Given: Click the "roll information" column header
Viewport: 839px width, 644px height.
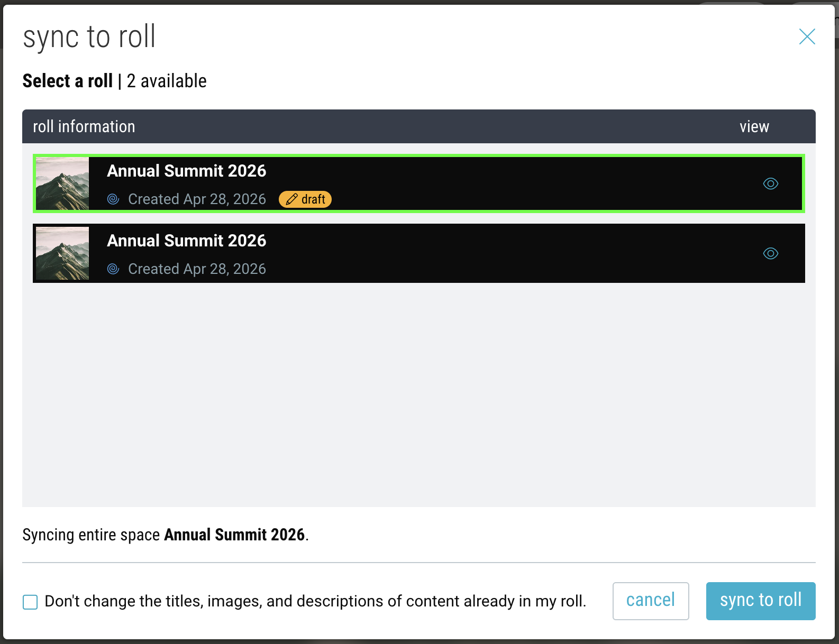Looking at the screenshot, I should 84,126.
